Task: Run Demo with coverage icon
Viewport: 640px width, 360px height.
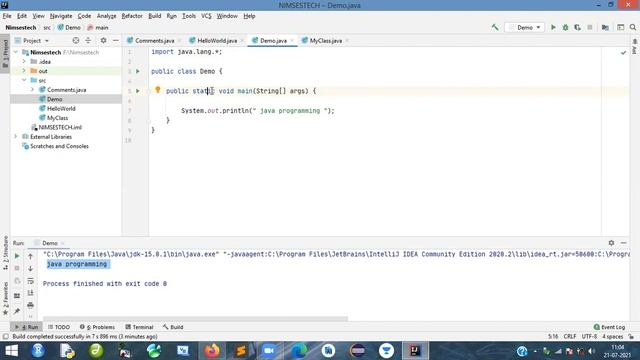Action: pyautogui.click(x=577, y=27)
